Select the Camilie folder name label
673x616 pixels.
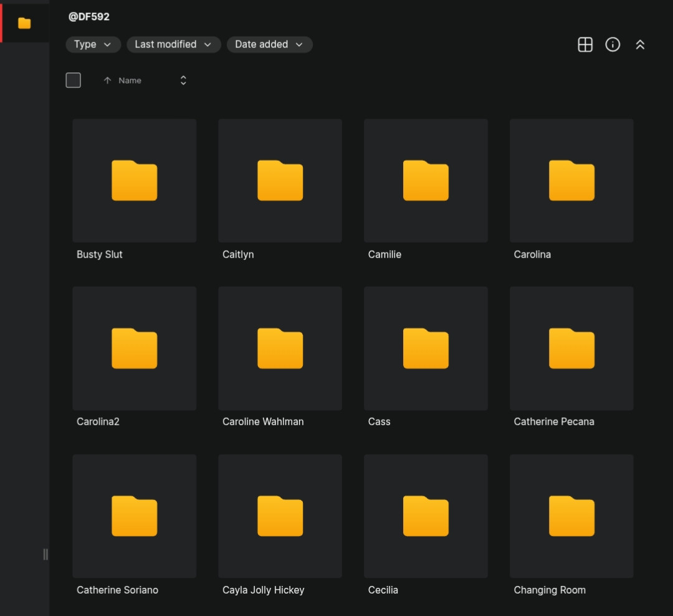(x=384, y=254)
